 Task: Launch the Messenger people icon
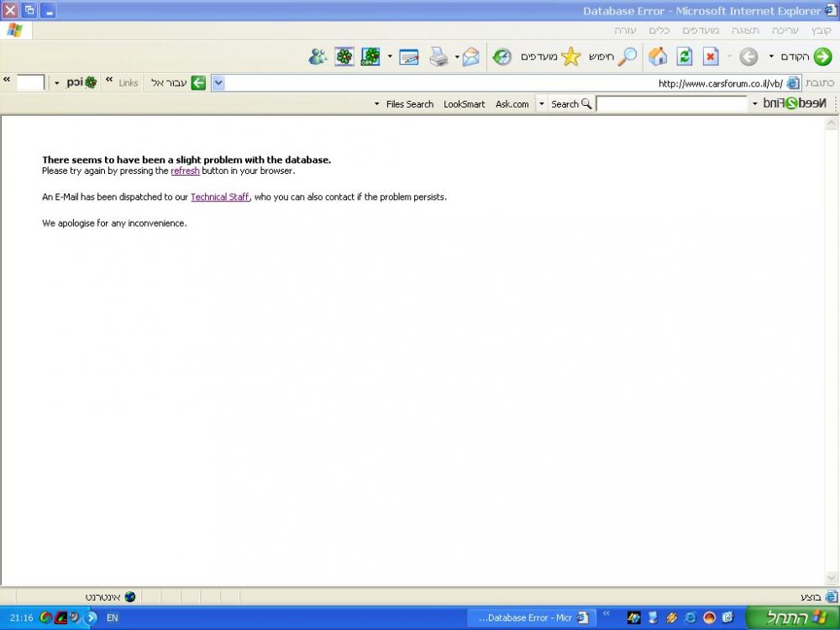318,56
